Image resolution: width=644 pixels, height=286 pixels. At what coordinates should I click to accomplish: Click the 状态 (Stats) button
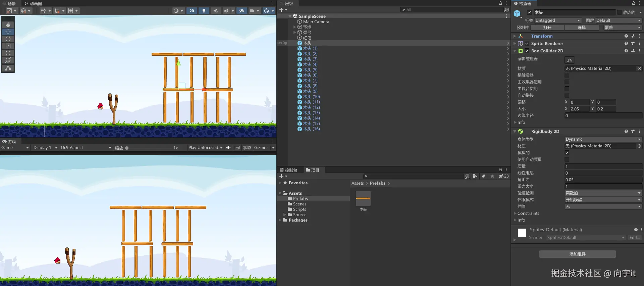pyautogui.click(x=247, y=148)
